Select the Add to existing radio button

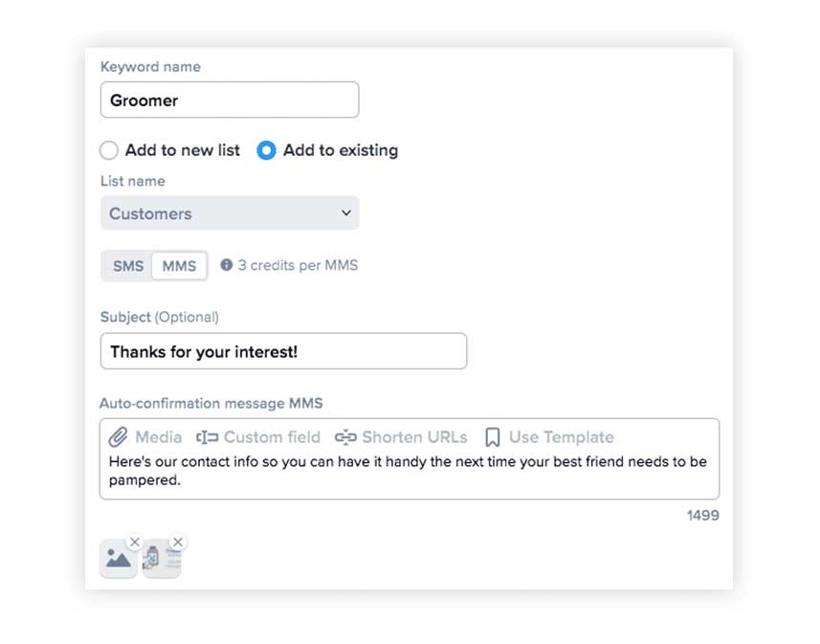pyautogui.click(x=266, y=150)
